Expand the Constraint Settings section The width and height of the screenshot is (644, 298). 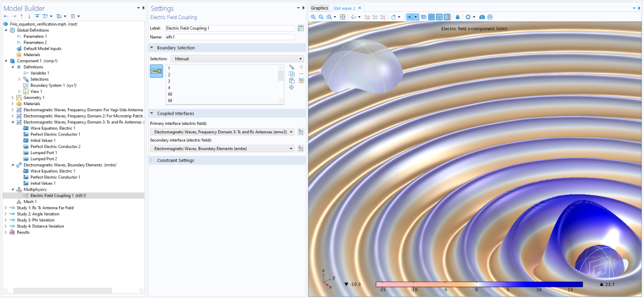pyautogui.click(x=151, y=160)
